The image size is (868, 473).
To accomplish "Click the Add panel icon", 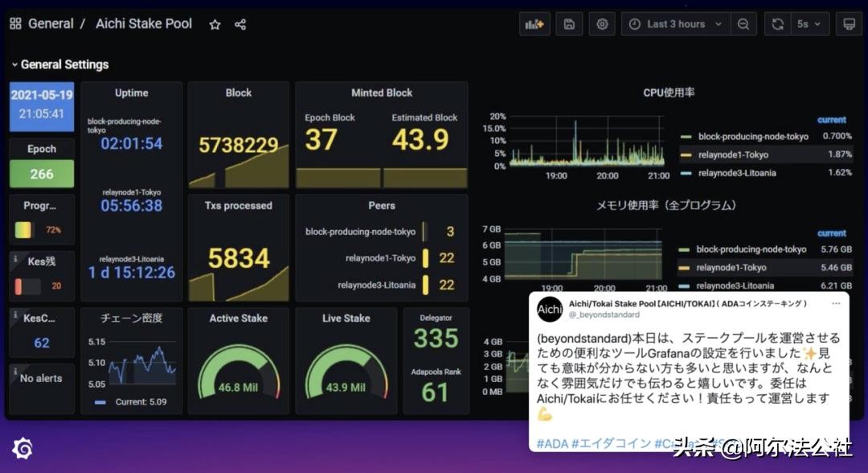I will pos(534,24).
